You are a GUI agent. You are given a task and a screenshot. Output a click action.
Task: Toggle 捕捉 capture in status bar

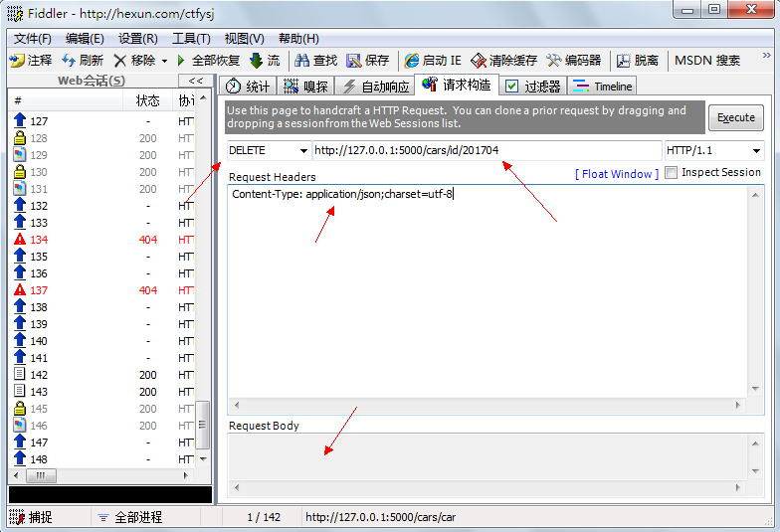click(x=17, y=517)
